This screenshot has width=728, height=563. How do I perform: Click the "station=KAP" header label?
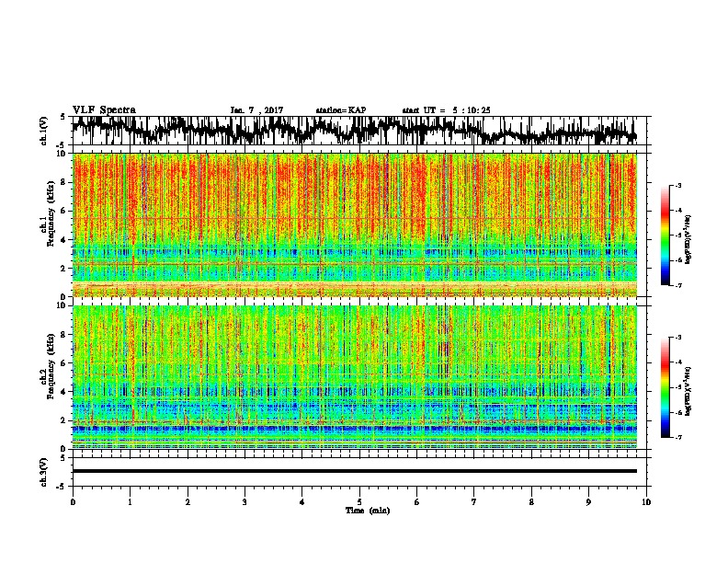pyautogui.click(x=340, y=110)
